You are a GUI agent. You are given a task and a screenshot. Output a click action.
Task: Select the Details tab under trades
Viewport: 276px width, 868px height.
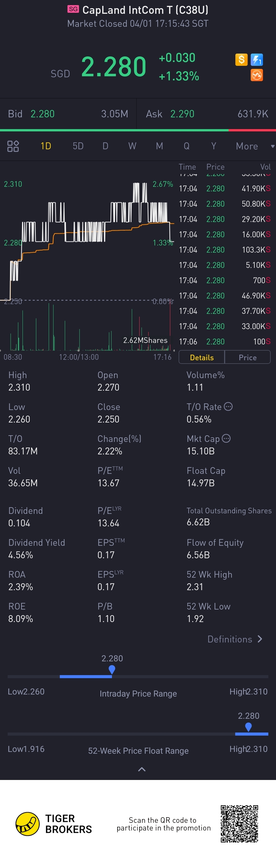[x=202, y=357]
